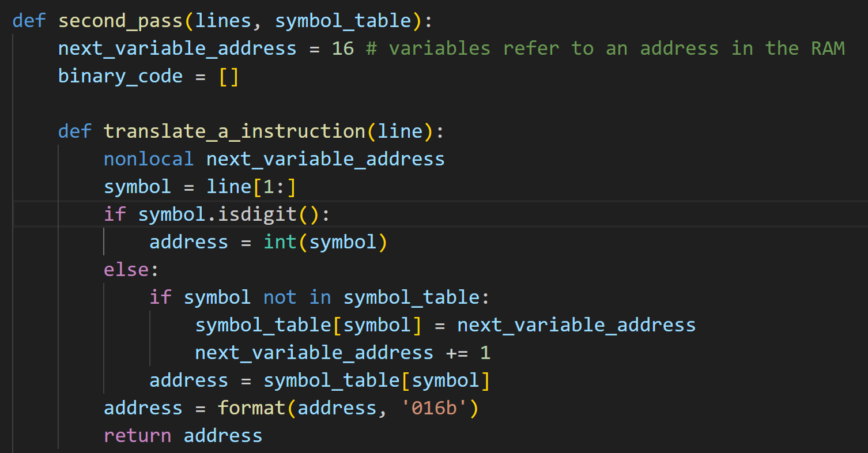Viewport: 868px width, 453px height.
Task: Click the format function call
Action: point(251,408)
